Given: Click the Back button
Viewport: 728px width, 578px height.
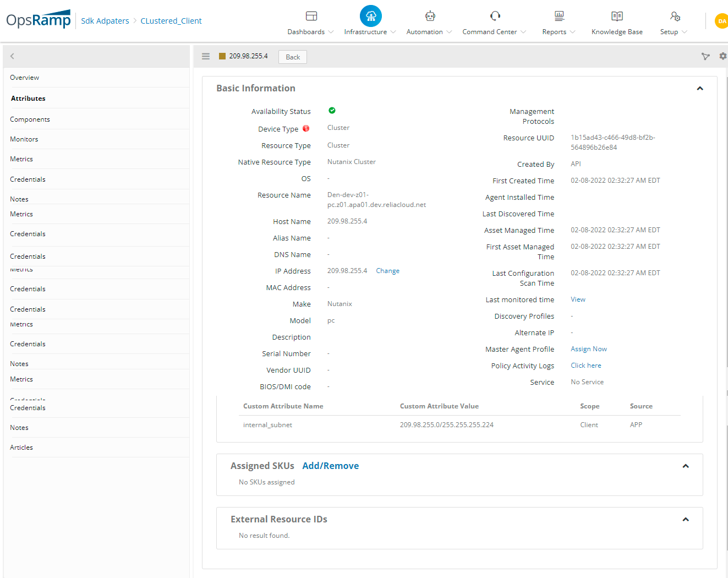Looking at the screenshot, I should click(292, 57).
